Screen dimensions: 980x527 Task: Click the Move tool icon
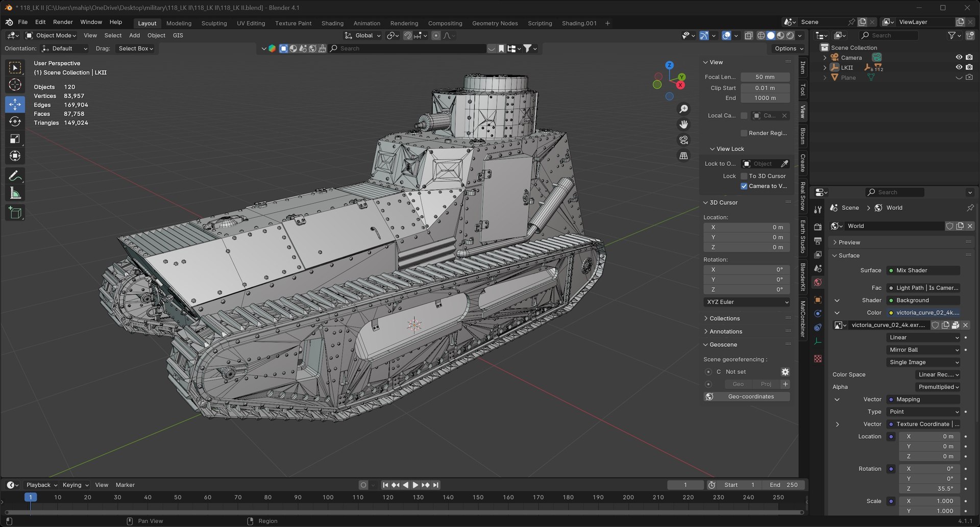click(15, 104)
